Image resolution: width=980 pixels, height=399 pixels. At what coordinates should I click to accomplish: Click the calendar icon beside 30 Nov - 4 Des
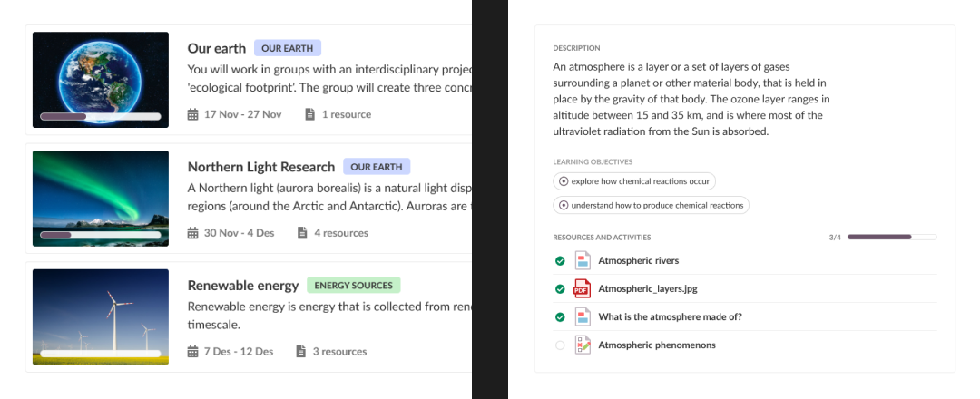[192, 233]
